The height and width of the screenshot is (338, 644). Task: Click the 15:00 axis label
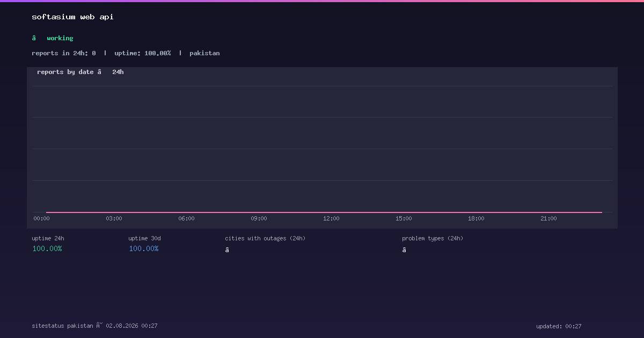click(404, 218)
